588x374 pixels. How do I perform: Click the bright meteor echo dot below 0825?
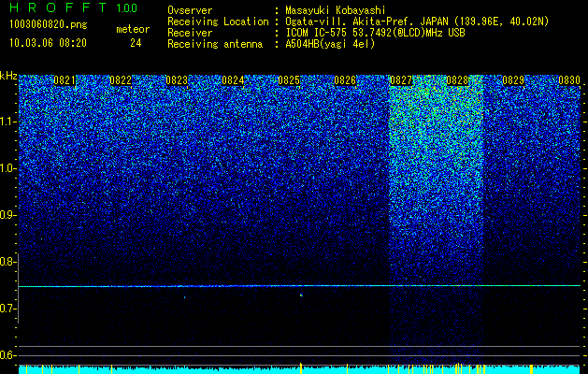pos(301,295)
